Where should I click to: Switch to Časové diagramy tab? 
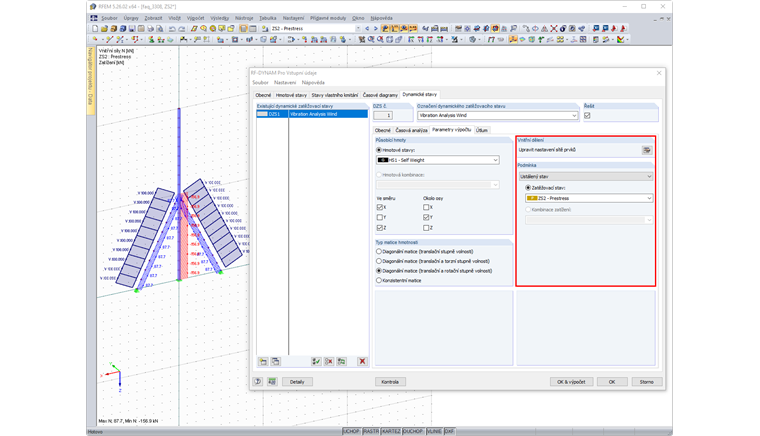coord(380,95)
